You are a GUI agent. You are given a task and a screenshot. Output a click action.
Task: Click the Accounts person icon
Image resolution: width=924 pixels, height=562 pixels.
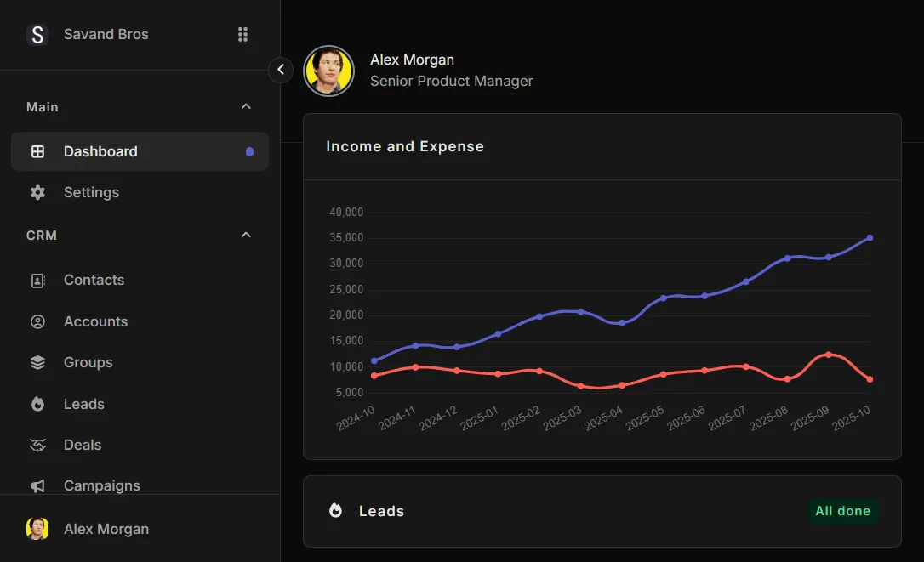pos(37,321)
